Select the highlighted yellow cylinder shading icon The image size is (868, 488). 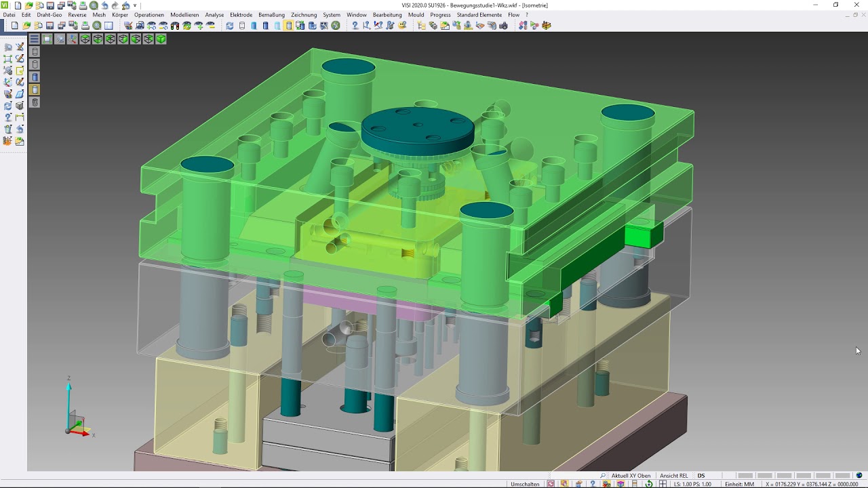pyautogui.click(x=288, y=26)
